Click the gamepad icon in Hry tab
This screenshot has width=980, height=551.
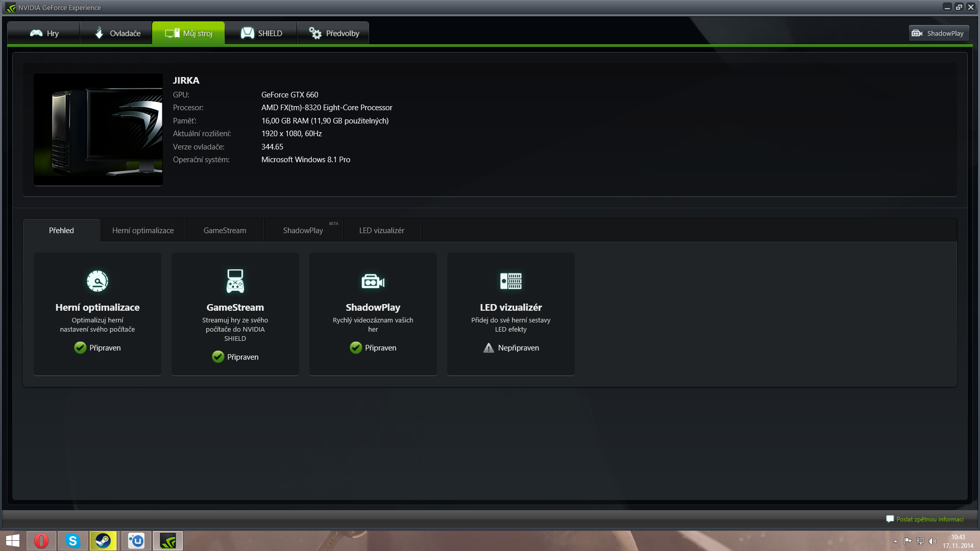click(36, 33)
